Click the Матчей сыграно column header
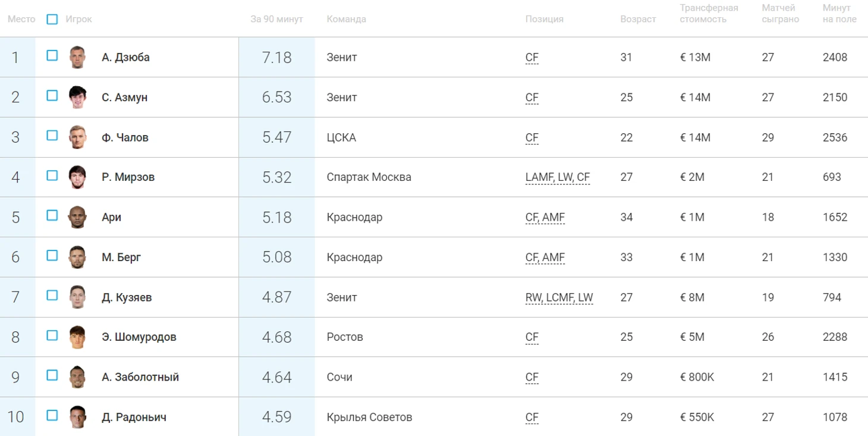The image size is (868, 436). [778, 13]
